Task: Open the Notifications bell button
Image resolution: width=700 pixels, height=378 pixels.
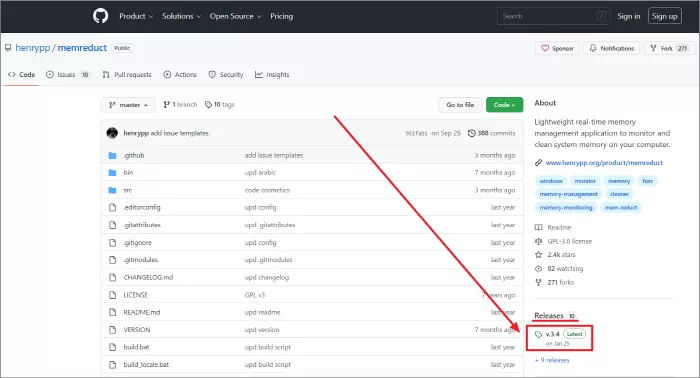Action: click(612, 48)
